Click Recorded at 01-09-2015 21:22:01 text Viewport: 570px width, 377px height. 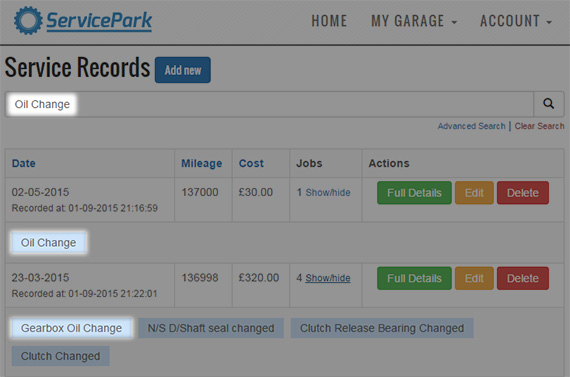pos(85,294)
